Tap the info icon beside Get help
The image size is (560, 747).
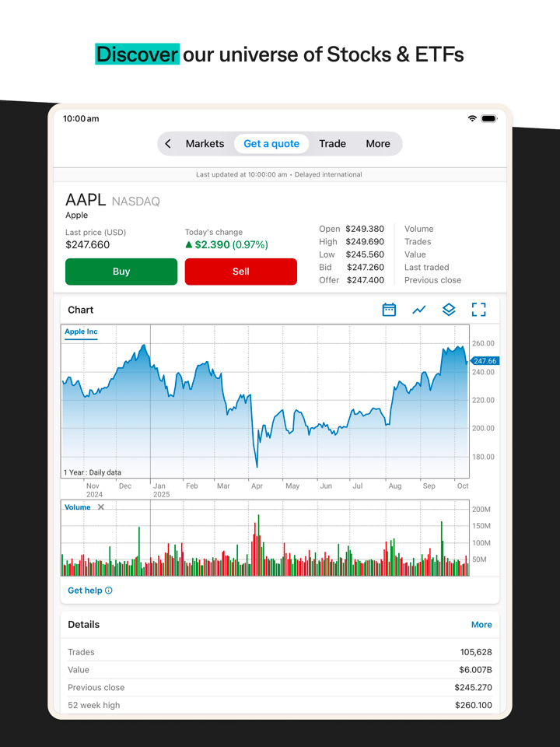tap(109, 591)
